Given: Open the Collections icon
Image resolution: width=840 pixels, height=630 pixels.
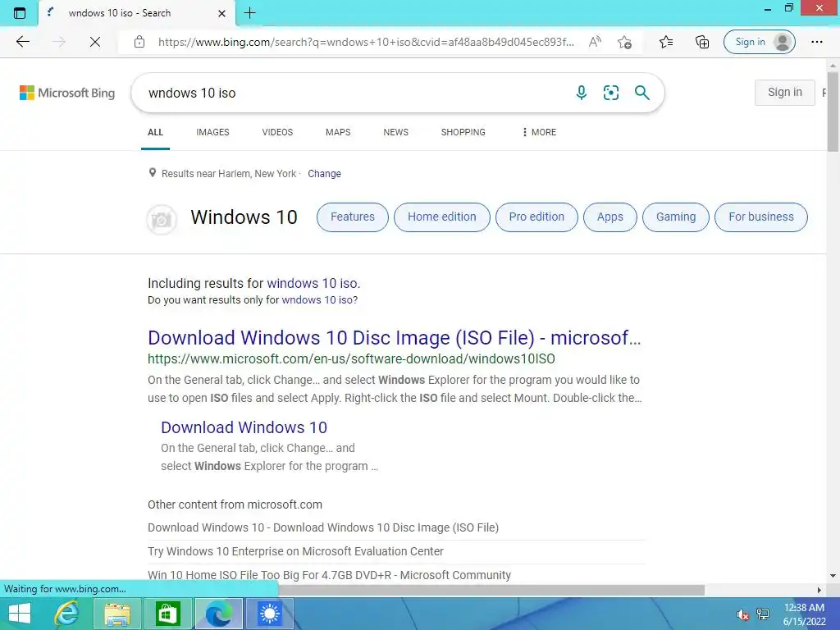Looking at the screenshot, I should (x=702, y=42).
